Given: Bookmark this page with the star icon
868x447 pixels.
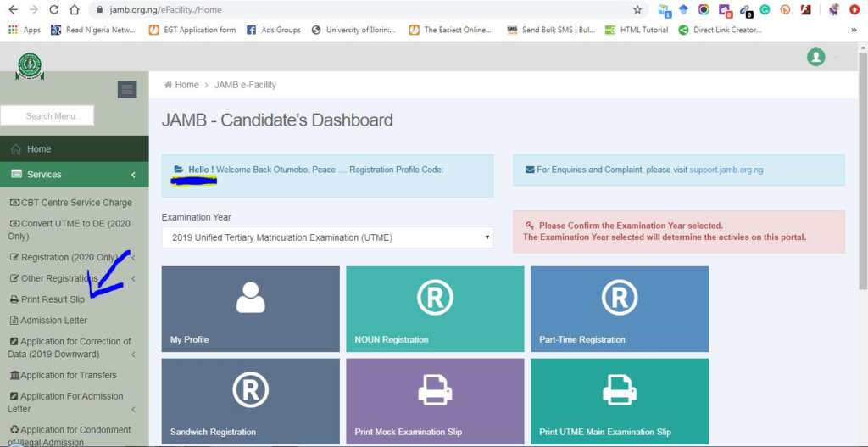Looking at the screenshot, I should point(637,10).
